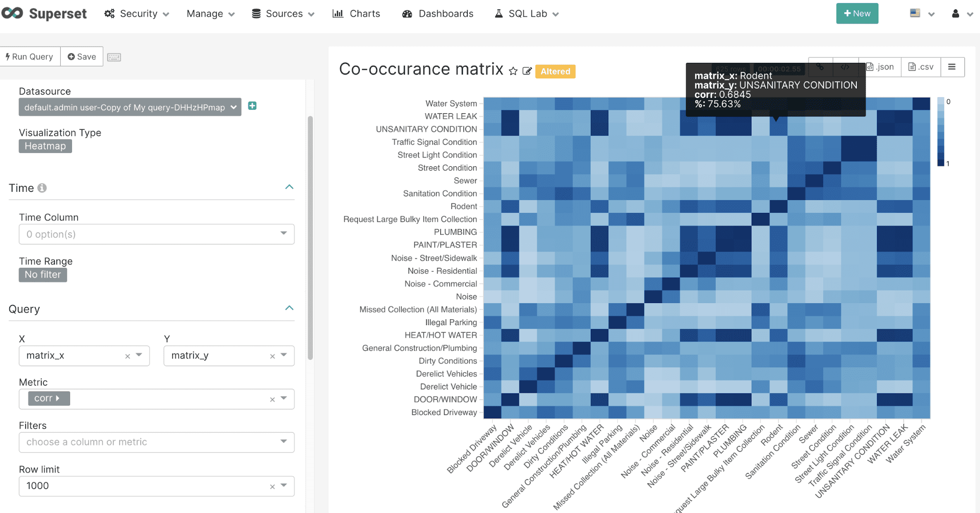Open the Y column dropdown arrow
The image size is (980, 513).
pyautogui.click(x=284, y=355)
